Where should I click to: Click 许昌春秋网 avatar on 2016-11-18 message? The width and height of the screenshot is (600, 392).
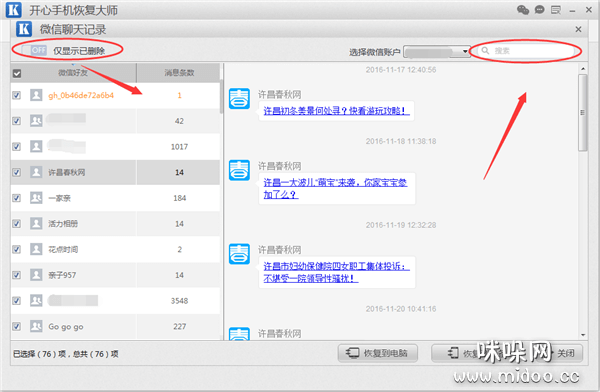click(239, 170)
